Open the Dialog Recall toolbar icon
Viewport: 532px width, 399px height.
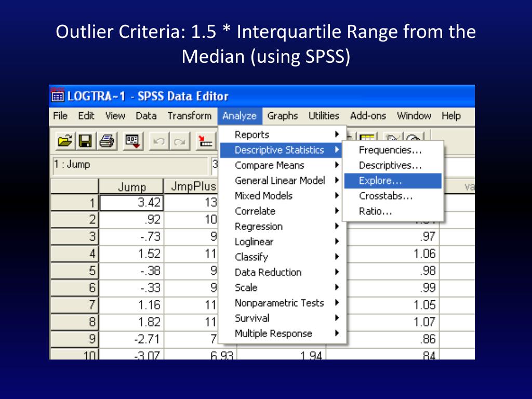pyautogui.click(x=132, y=141)
